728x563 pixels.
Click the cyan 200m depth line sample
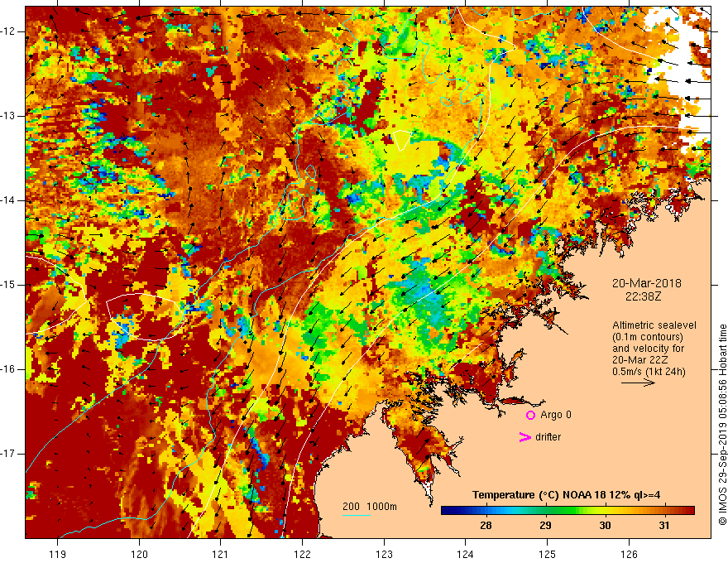tap(356, 515)
